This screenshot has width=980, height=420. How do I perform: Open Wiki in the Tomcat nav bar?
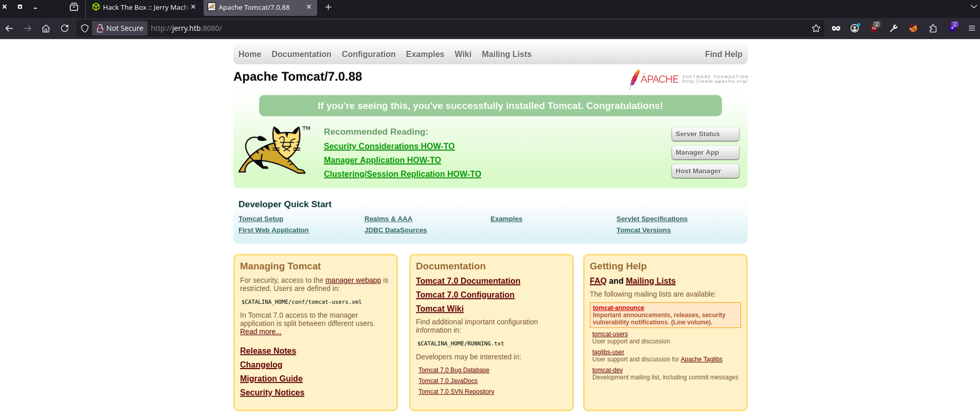pos(463,54)
